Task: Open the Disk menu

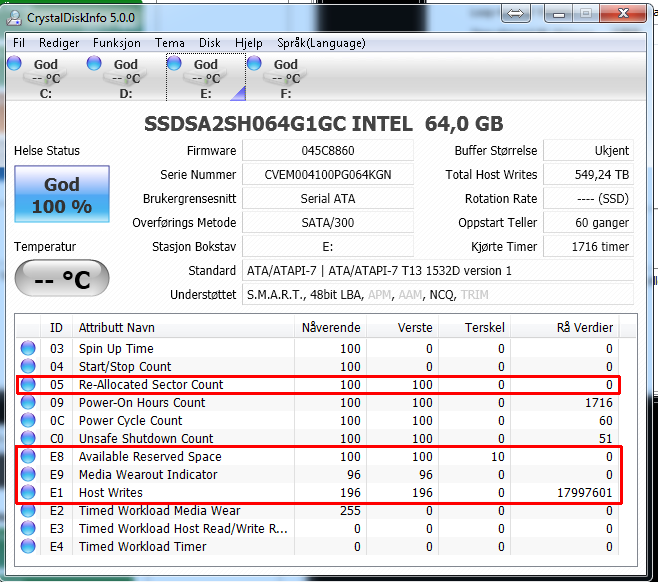Action: 209,43
